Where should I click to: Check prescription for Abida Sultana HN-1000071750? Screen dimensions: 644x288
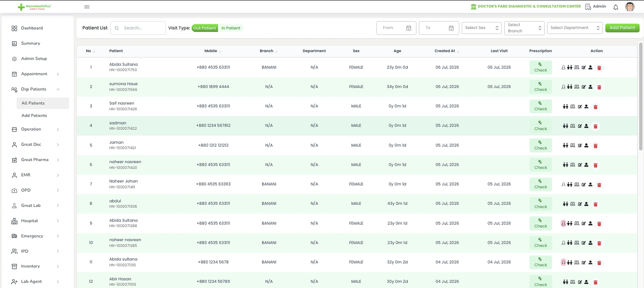click(x=540, y=67)
